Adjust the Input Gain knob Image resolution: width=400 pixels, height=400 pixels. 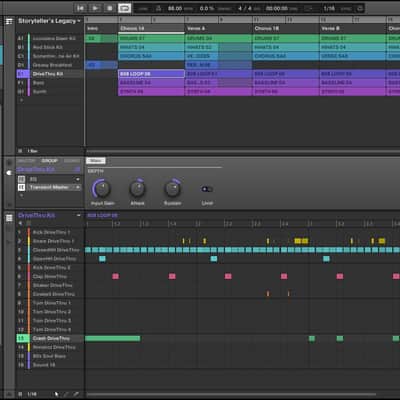[x=102, y=189]
